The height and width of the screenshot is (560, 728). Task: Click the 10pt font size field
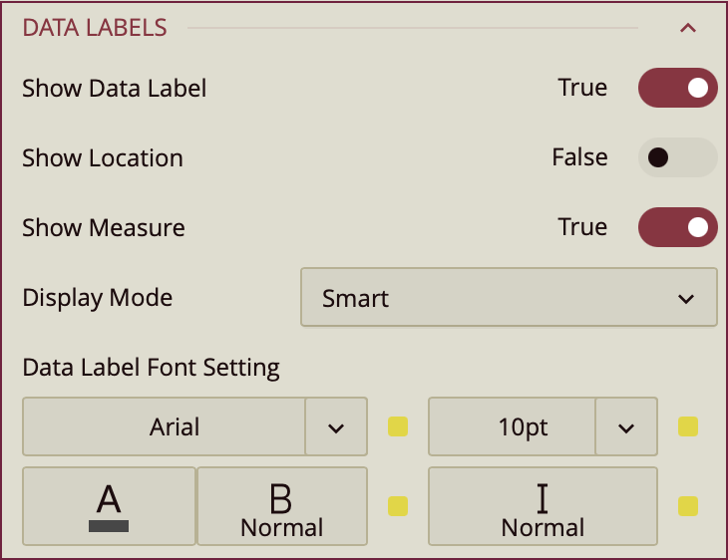(513, 427)
